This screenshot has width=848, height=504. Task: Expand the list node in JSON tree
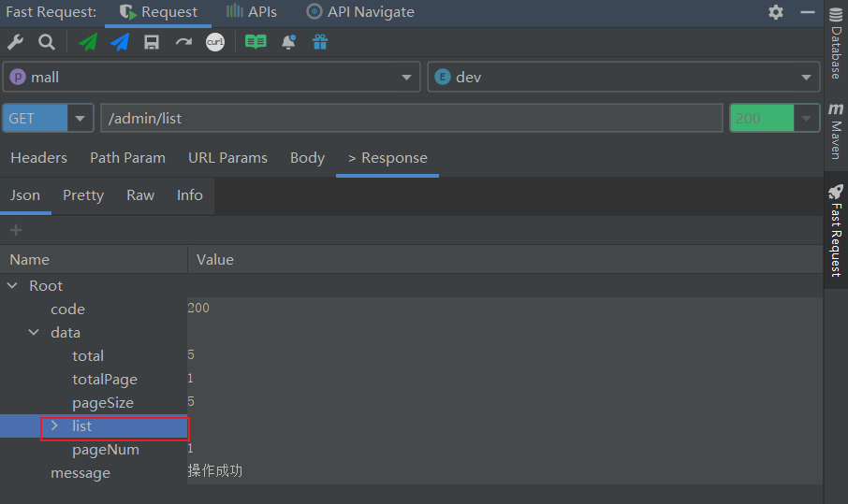[x=54, y=426]
